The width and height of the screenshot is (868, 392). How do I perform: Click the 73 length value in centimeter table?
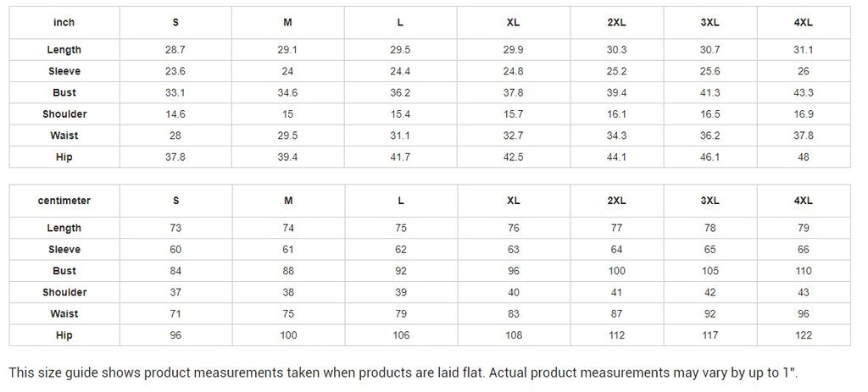pos(175,228)
